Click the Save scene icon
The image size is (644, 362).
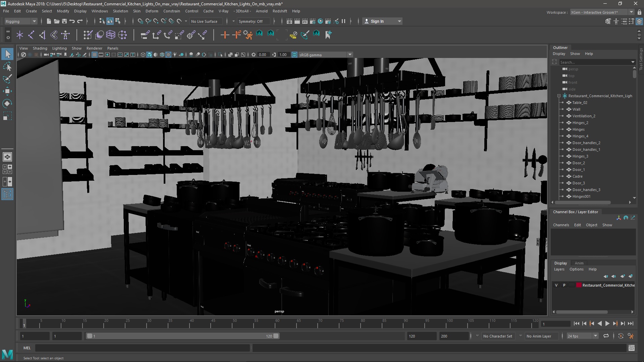(64, 21)
